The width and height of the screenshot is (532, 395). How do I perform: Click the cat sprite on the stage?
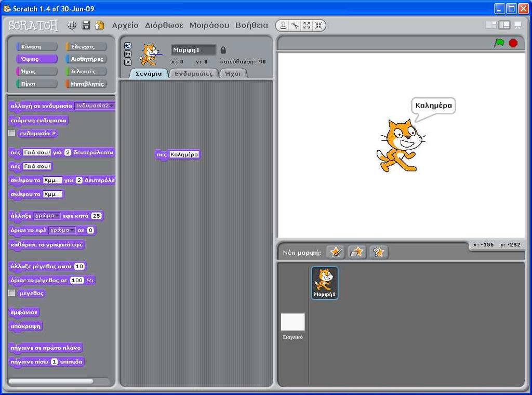click(401, 146)
